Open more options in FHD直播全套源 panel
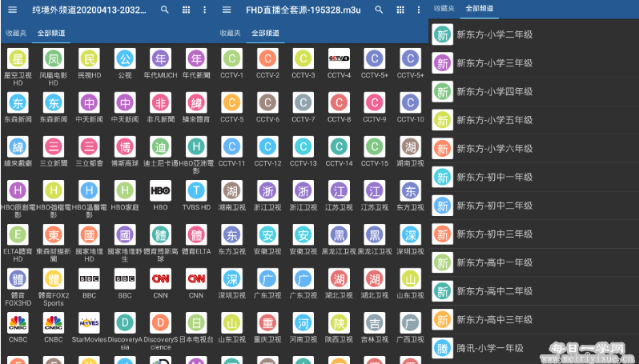 419,10
